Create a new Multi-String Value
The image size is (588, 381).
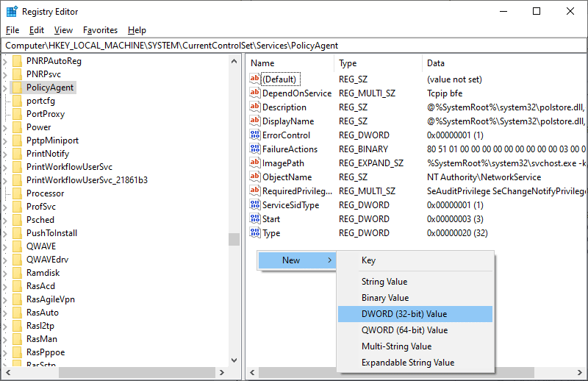pyautogui.click(x=415, y=346)
